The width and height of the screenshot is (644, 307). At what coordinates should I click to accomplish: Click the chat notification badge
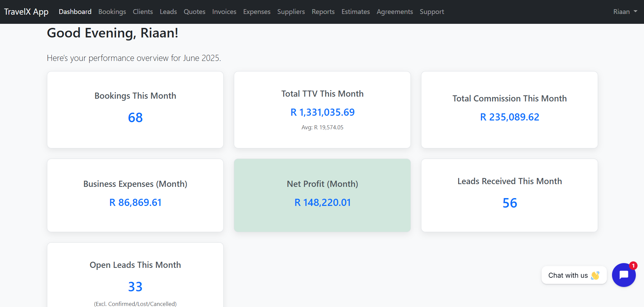click(633, 266)
